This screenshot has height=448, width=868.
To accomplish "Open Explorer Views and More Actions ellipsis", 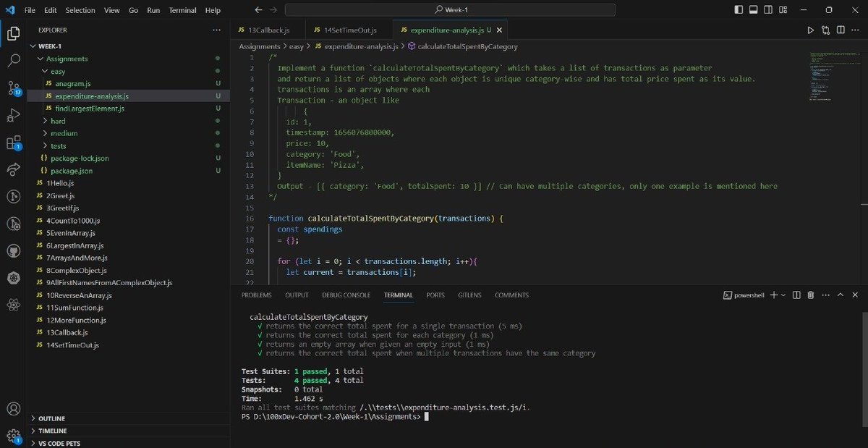I will tap(216, 30).
